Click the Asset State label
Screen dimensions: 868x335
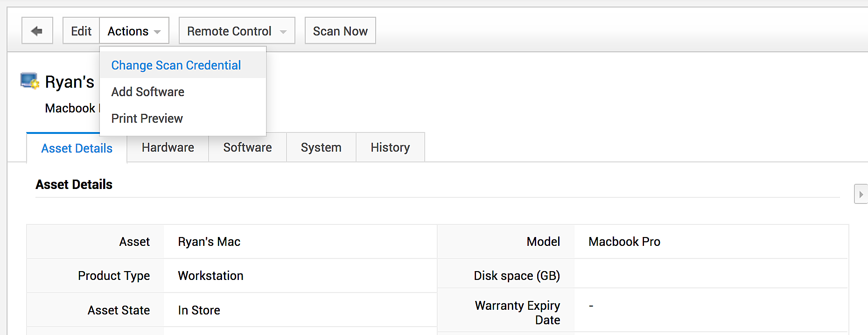(119, 310)
